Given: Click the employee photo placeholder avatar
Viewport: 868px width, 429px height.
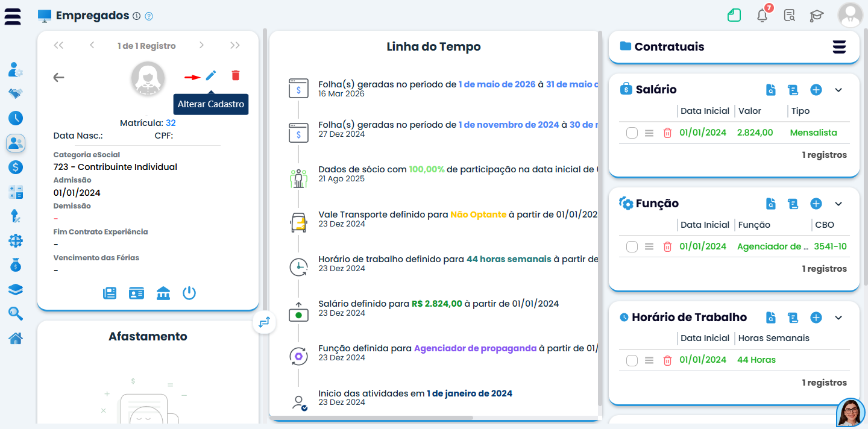Looking at the screenshot, I should tap(148, 79).
